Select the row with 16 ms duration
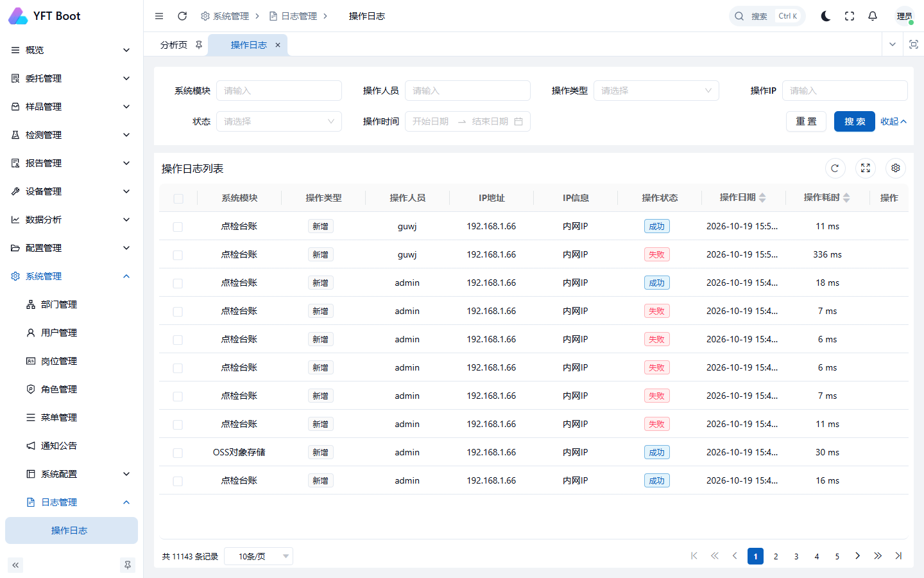924x578 pixels. pos(178,481)
